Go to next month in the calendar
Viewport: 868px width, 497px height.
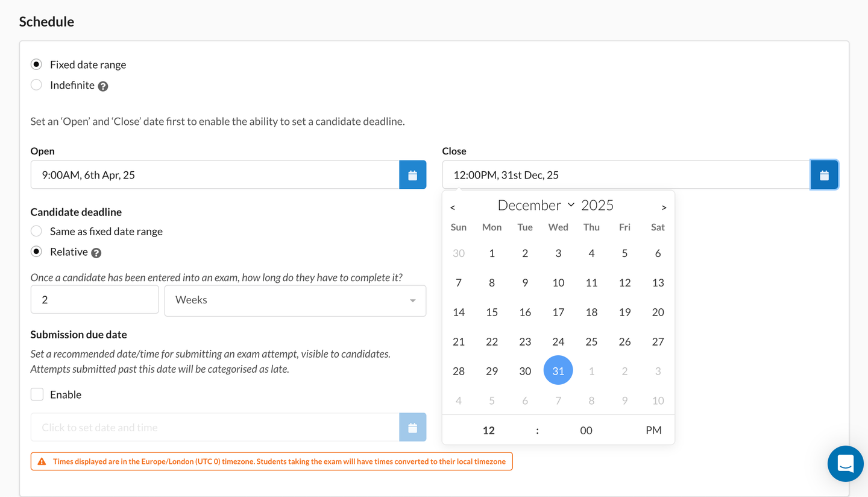pyautogui.click(x=664, y=207)
